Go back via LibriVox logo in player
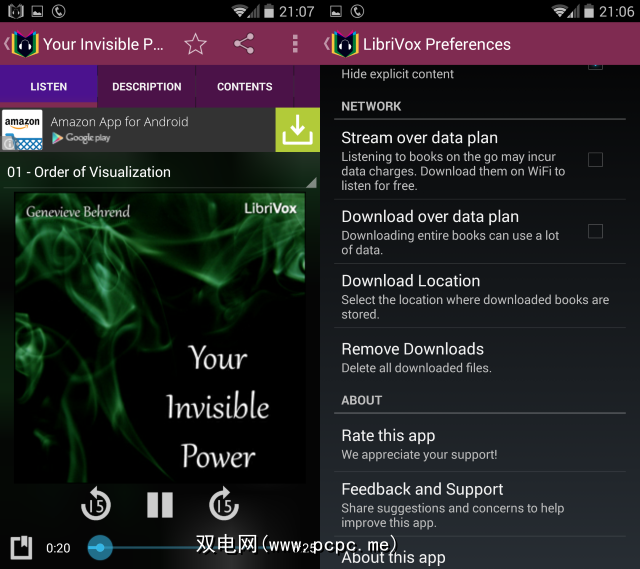Image resolution: width=640 pixels, height=569 pixels. 22,44
